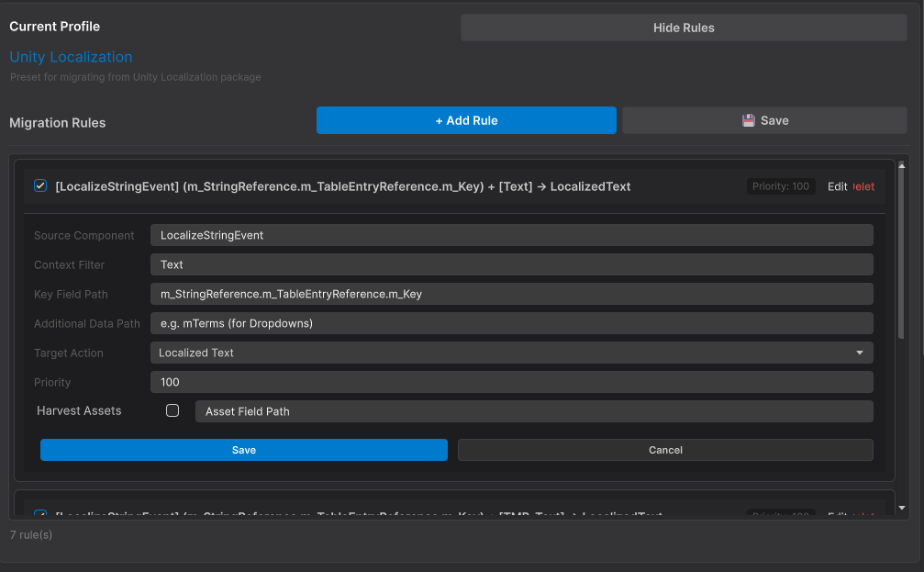The width and height of the screenshot is (924, 572).
Task: Click the + Add Rule button
Action: 466,119
